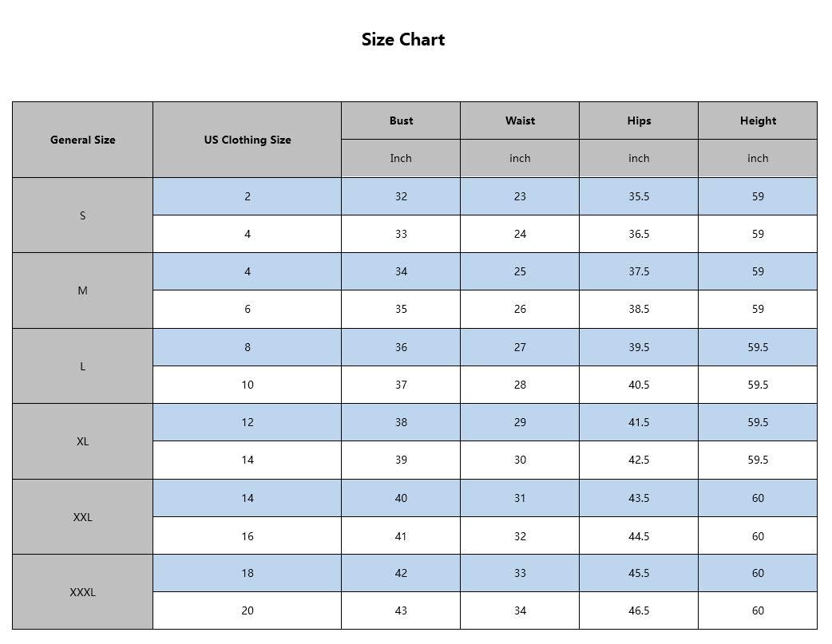Select the US Clothing Size header
Screen dimensions: 832x644
tap(247, 140)
